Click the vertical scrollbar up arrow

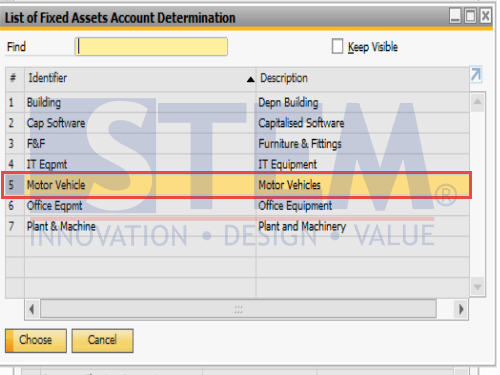(x=477, y=102)
